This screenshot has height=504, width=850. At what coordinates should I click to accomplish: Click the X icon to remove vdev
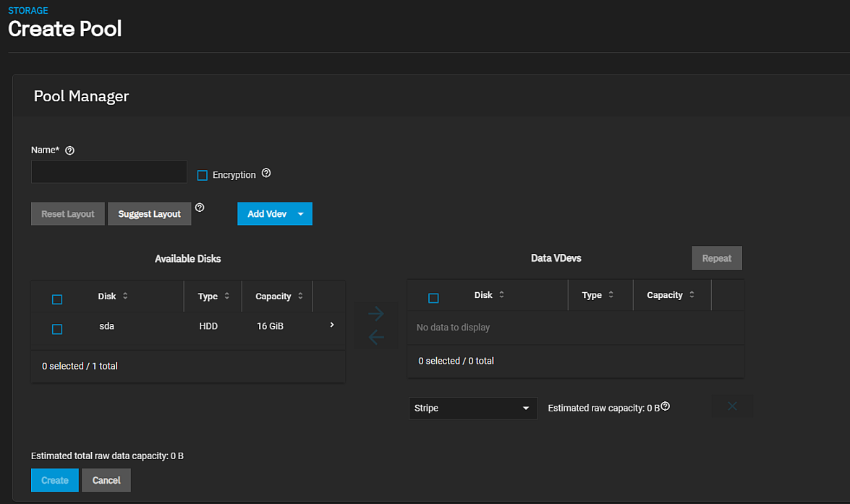(x=732, y=406)
